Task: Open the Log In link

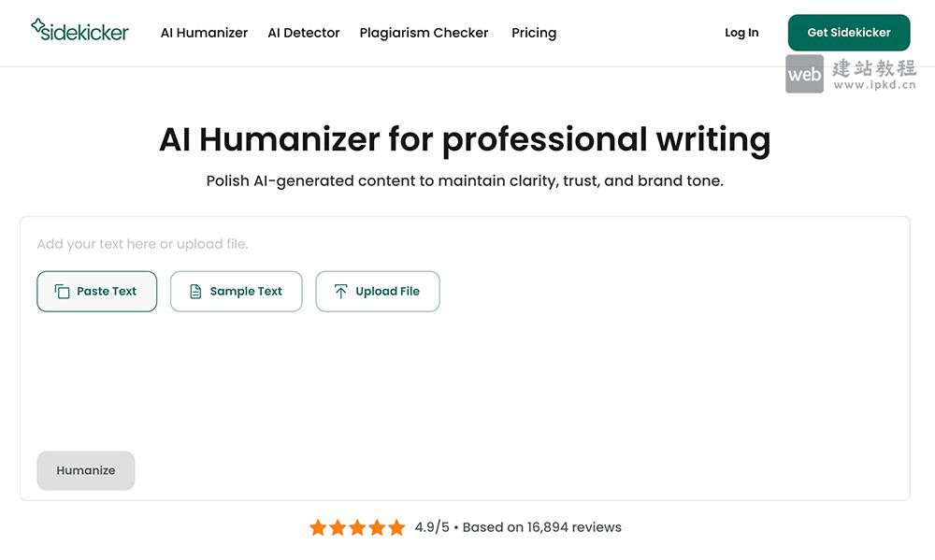Action: click(741, 32)
